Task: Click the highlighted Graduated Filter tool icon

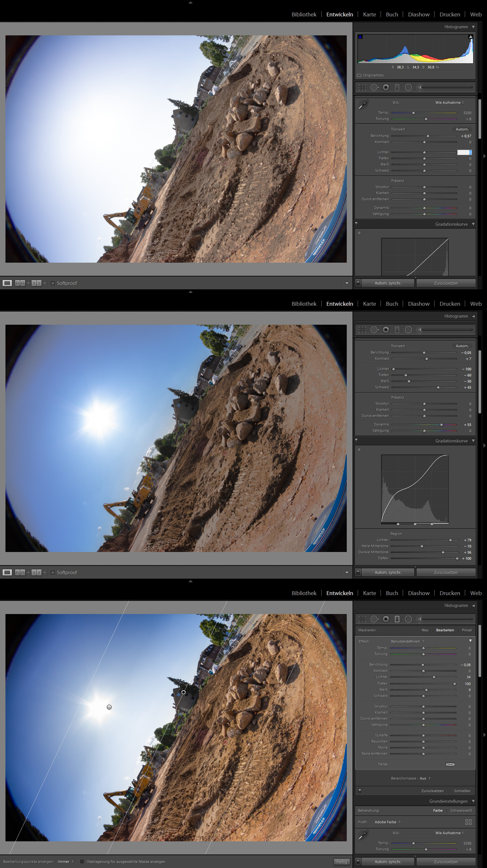Action: 397,619
